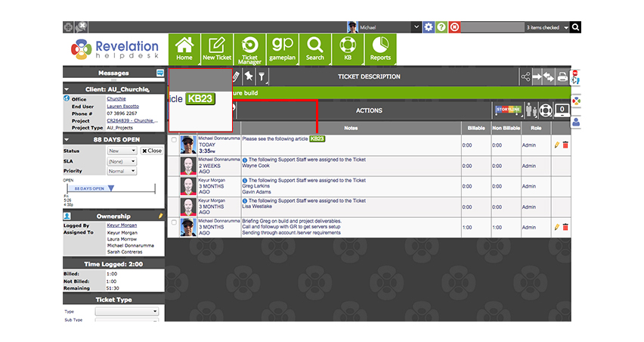
Task: Click the share icon in ticket header
Action: (525, 76)
